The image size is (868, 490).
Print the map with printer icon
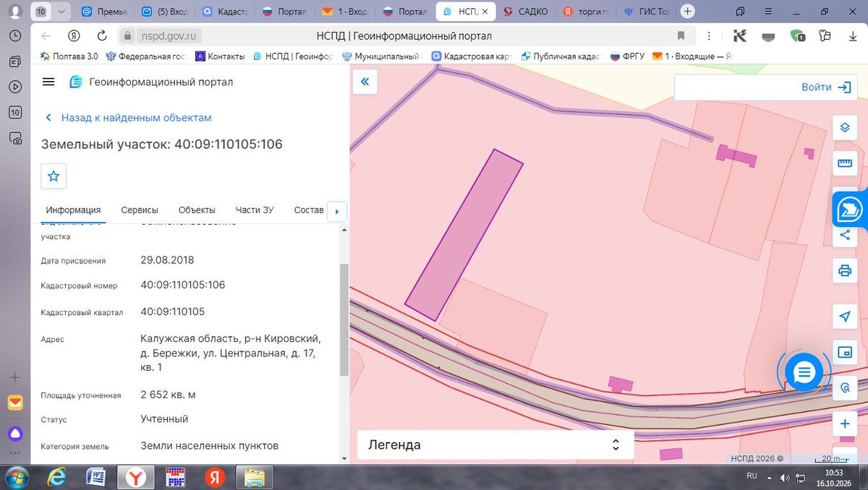click(x=844, y=271)
